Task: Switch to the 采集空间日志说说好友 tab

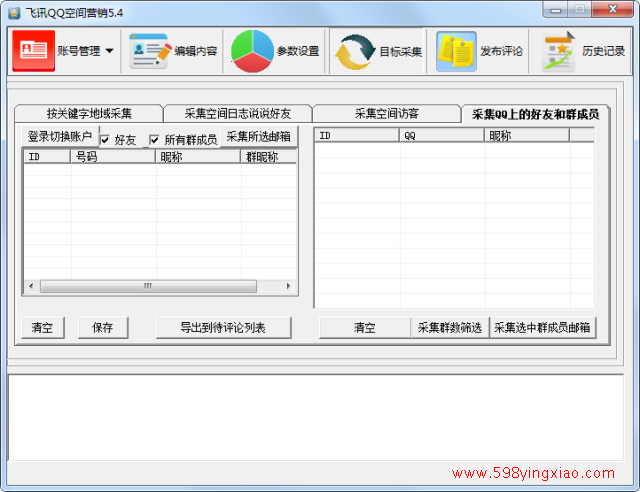Action: click(238, 114)
